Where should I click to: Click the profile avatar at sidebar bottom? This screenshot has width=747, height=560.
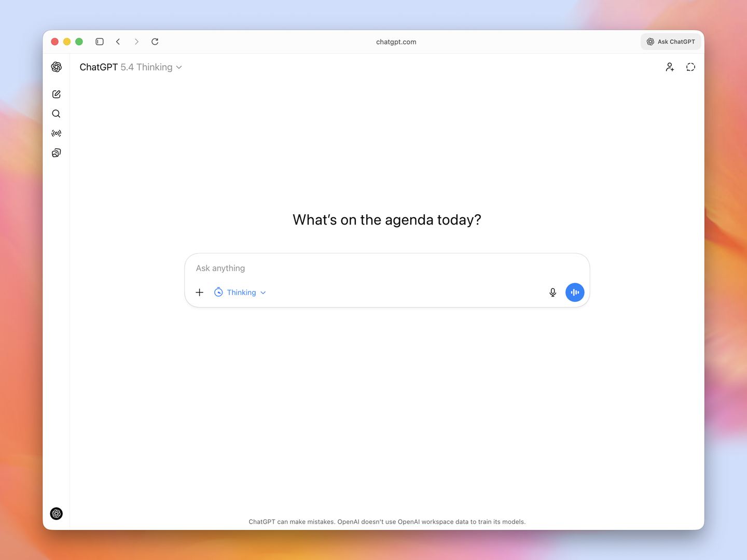(x=57, y=513)
